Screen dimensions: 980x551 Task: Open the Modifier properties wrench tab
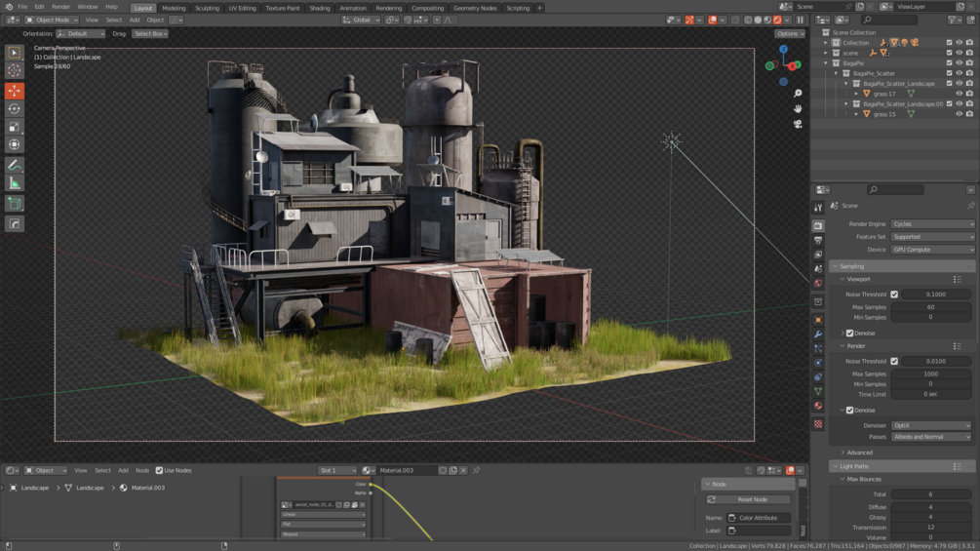[x=818, y=335]
